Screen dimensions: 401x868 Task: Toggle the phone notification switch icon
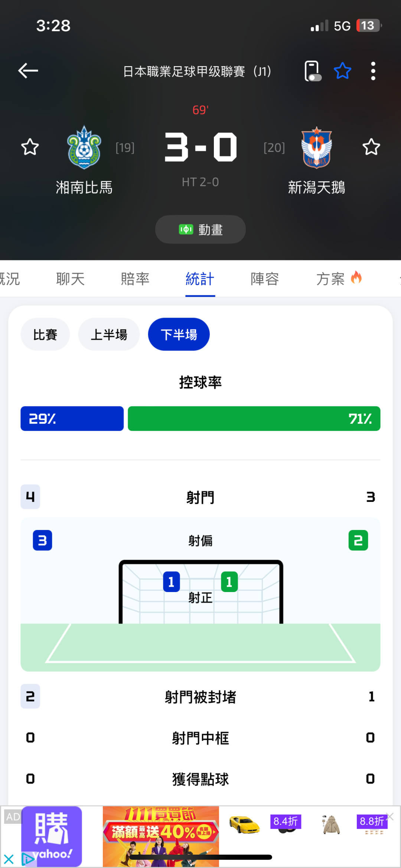click(x=312, y=71)
